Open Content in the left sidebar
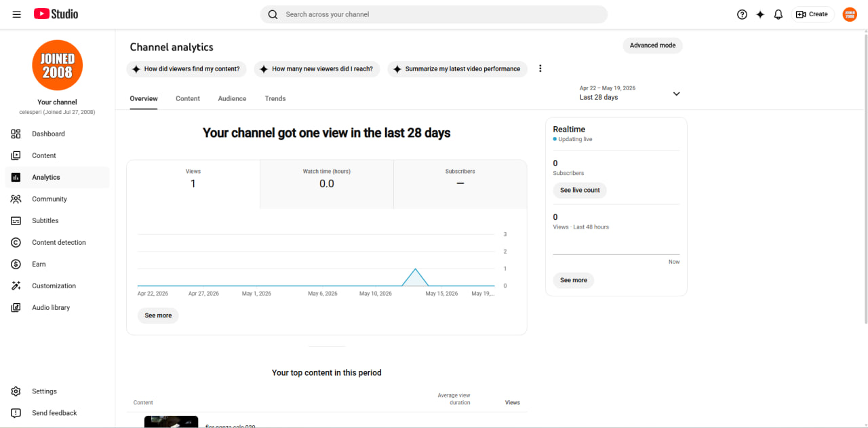The width and height of the screenshot is (868, 428). click(58, 155)
